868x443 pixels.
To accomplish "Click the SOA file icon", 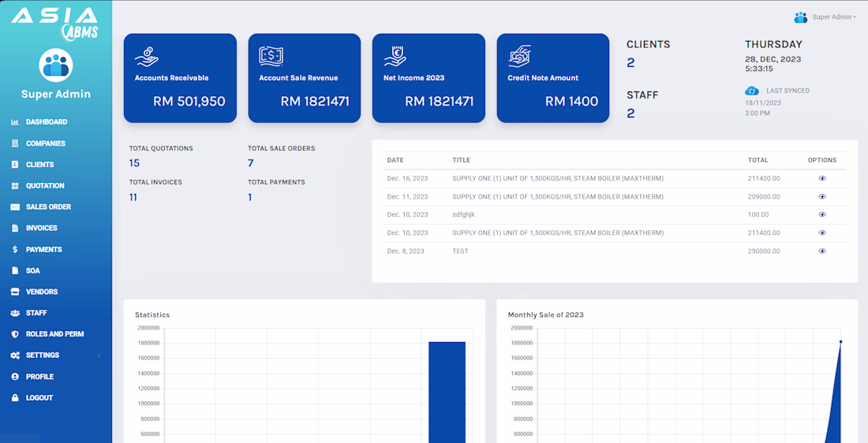I will [x=15, y=271].
